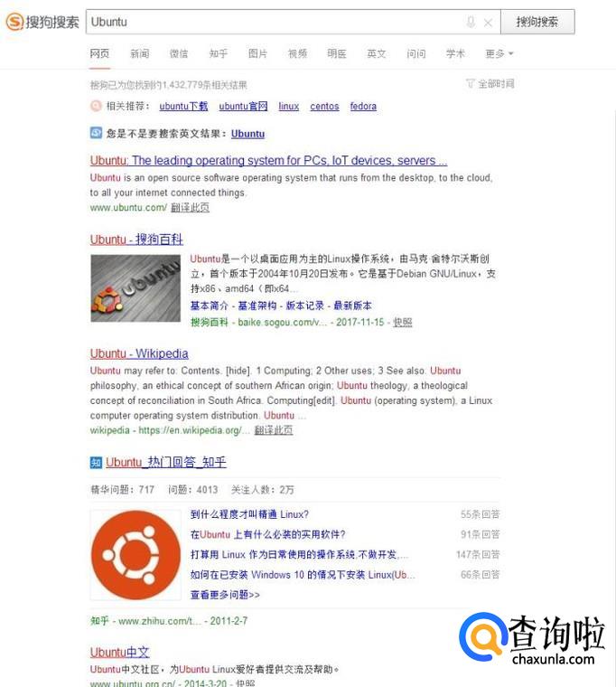Click the Ubuntu search input field
The image size is (616, 687).
(x=275, y=22)
